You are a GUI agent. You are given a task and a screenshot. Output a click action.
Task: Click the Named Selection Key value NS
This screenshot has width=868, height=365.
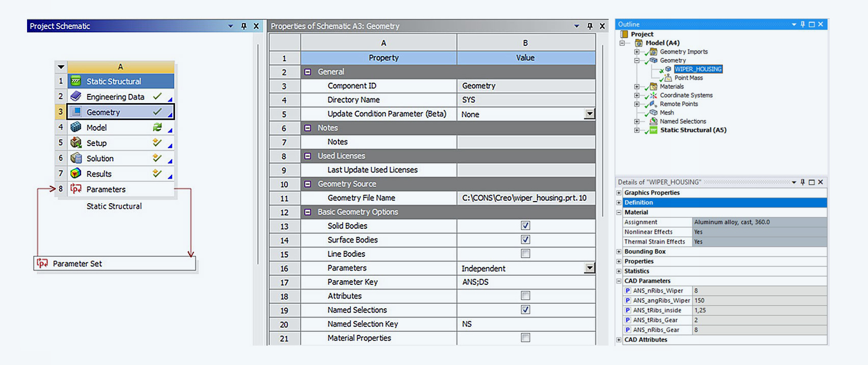coord(526,324)
